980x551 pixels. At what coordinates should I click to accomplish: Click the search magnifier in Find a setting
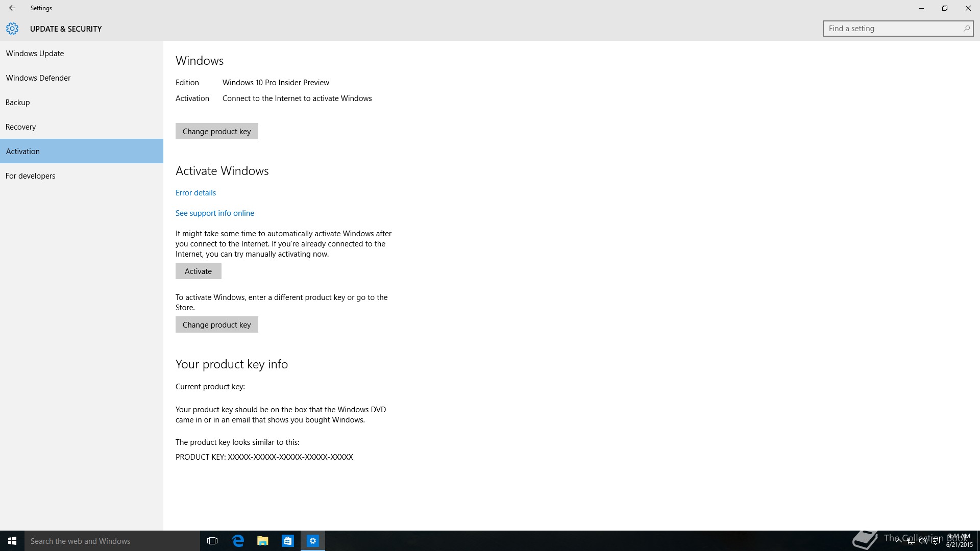point(966,29)
